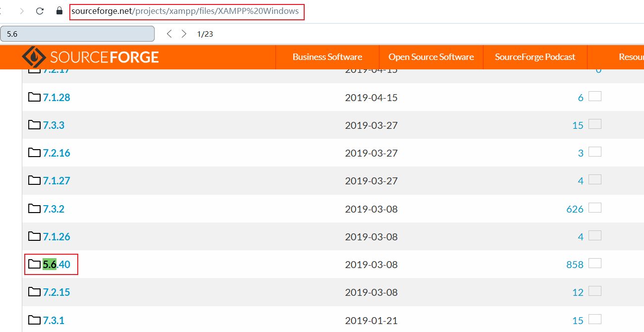Click the folder icon beside 7.3.2
The image size is (644, 332).
click(34, 209)
